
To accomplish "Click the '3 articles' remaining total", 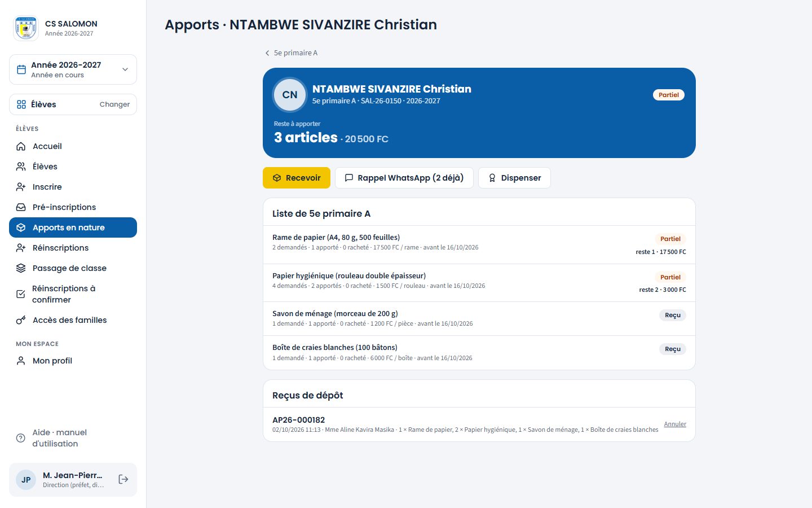I will 306,138.
